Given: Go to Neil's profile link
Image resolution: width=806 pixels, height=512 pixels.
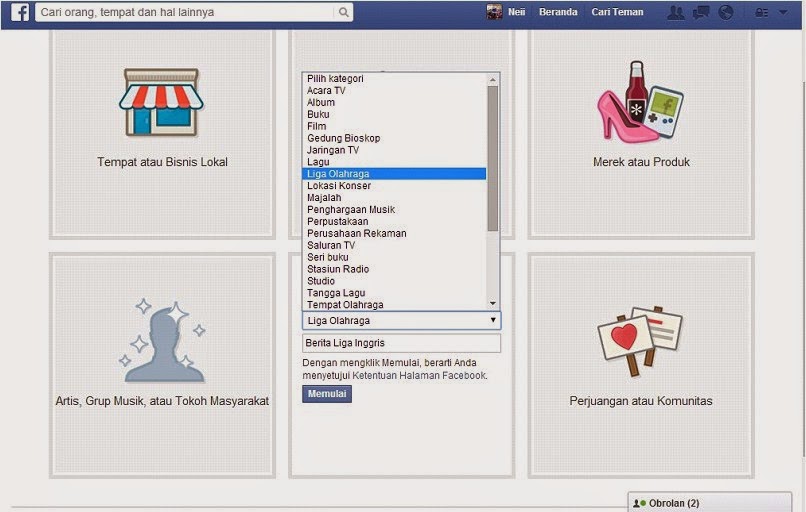Looking at the screenshot, I should (517, 12).
